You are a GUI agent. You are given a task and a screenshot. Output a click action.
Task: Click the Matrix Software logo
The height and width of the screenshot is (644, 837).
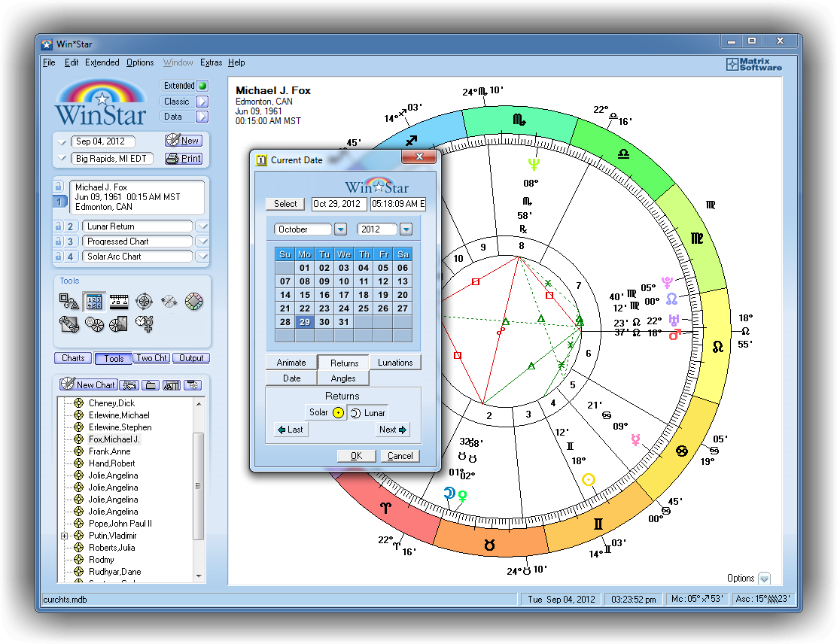click(753, 65)
